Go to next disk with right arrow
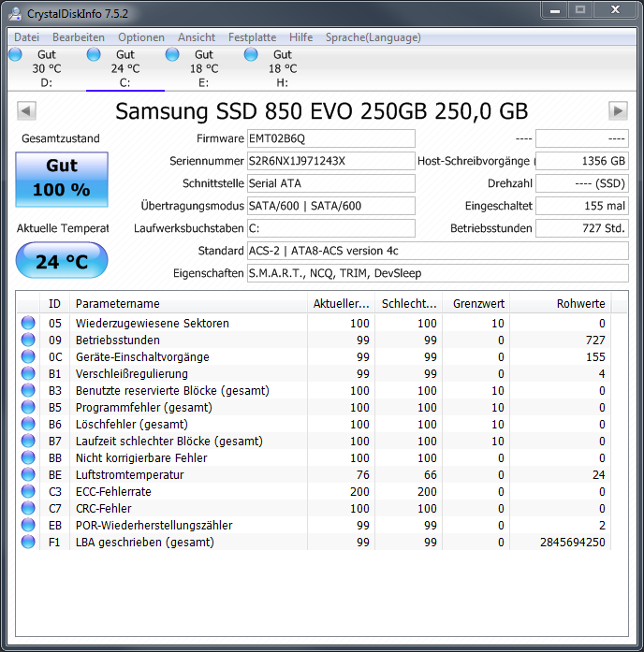Viewport: 644px width, 652px height. pos(618,110)
